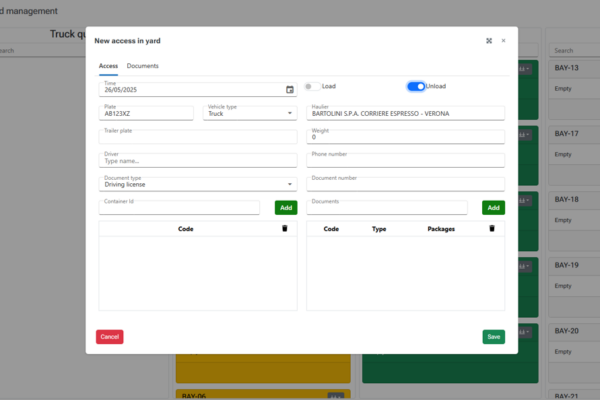600x400 pixels.
Task: Expand the Vehicle type dropdown
Action: [249, 113]
